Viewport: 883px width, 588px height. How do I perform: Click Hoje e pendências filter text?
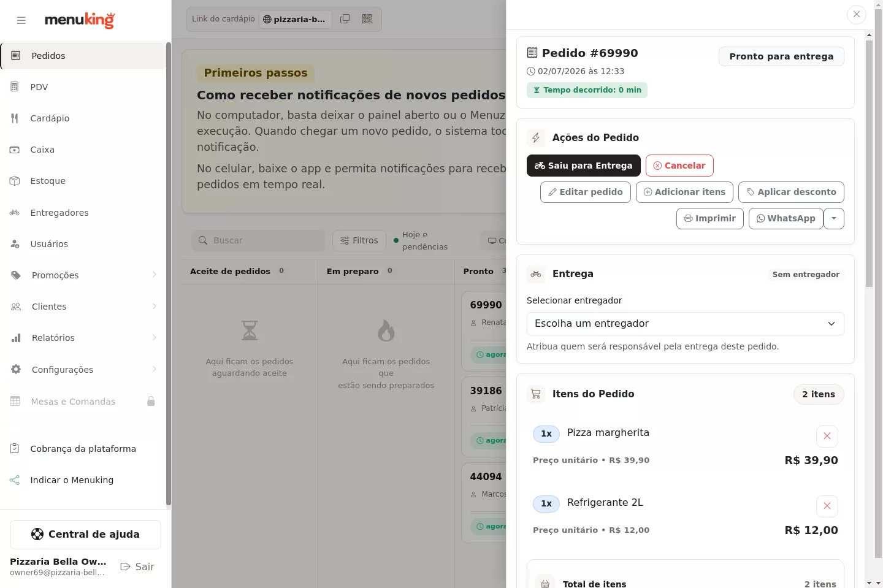(x=425, y=240)
